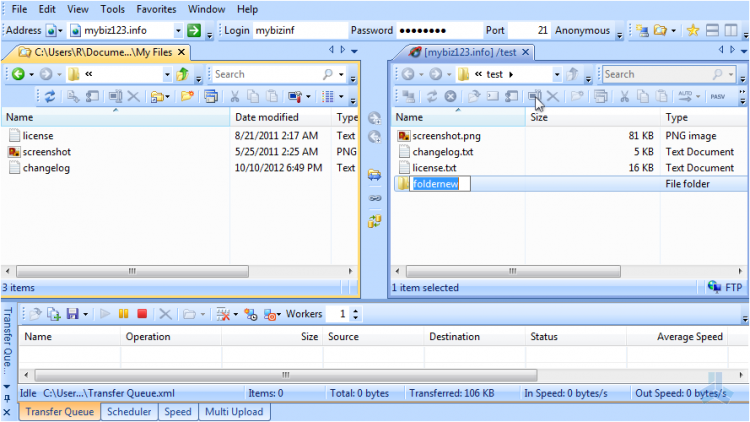Open local path dropdown arrow
The height and width of the screenshot is (422, 750).
[167, 74]
